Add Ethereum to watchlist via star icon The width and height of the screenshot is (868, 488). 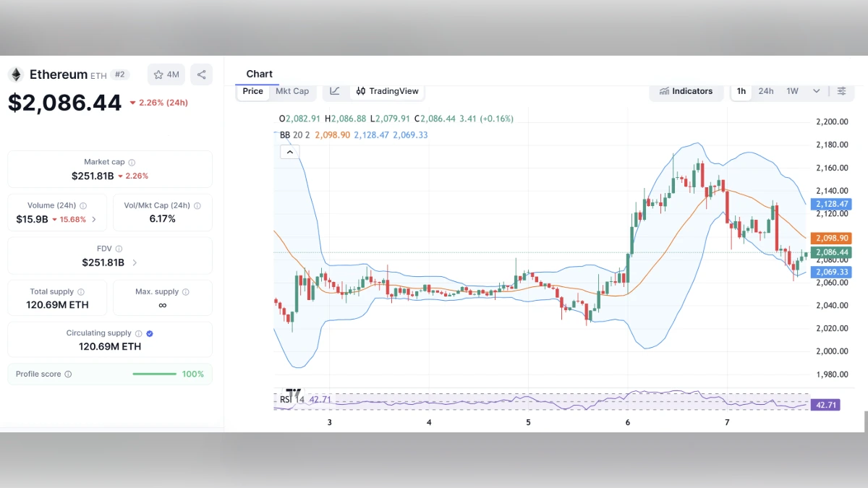click(x=158, y=74)
